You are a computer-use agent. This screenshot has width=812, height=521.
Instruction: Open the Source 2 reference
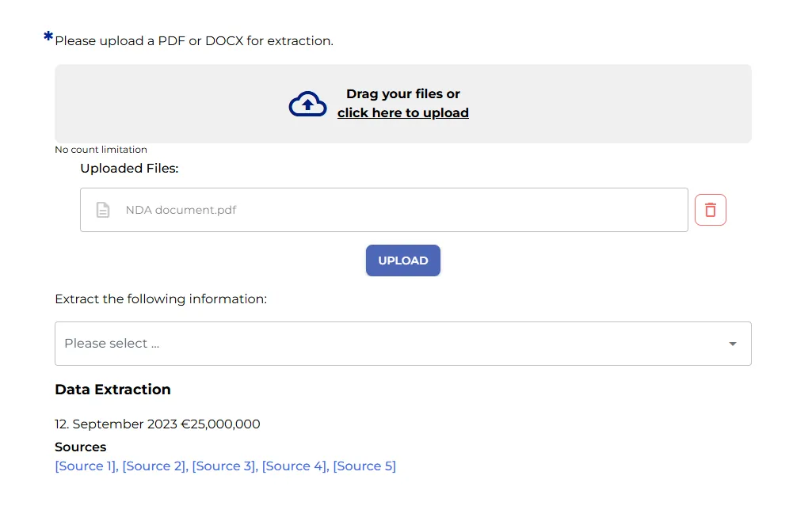click(154, 466)
